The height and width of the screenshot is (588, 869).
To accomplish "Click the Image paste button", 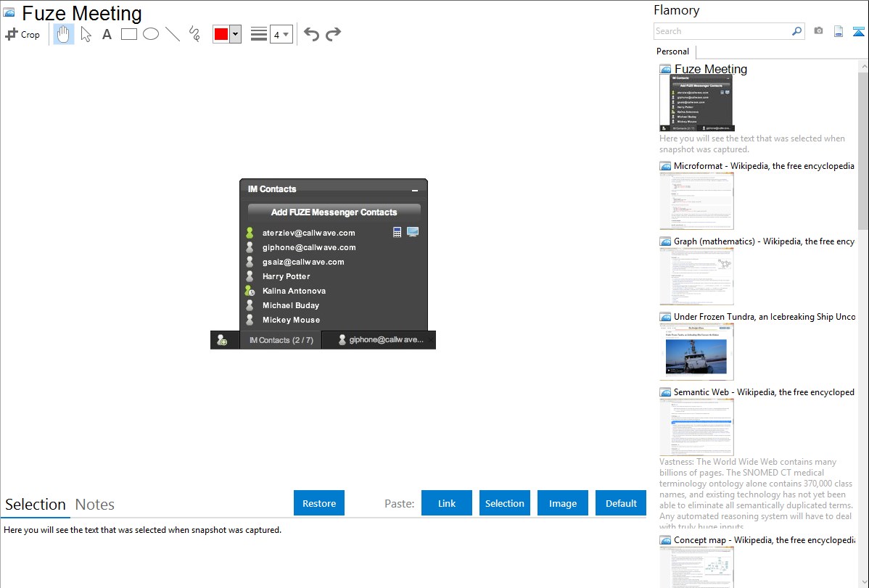I will point(563,503).
